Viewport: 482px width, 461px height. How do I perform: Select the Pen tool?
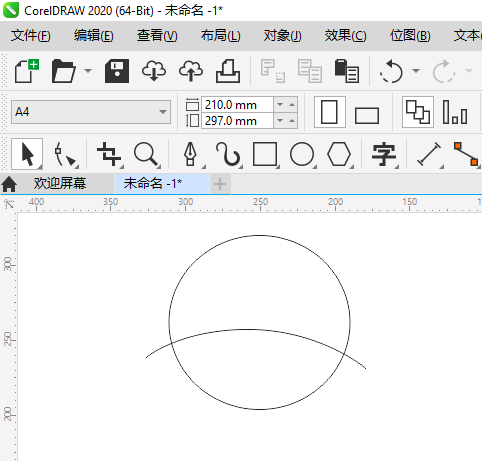191,154
